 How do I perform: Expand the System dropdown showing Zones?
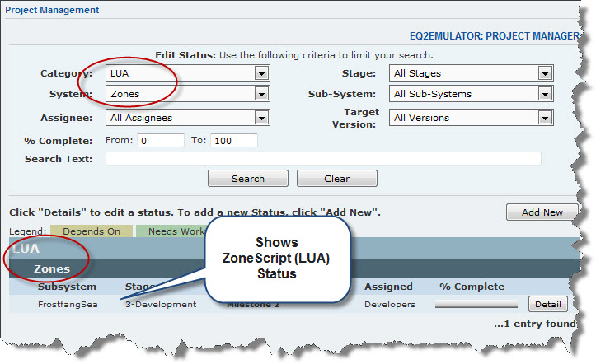[x=187, y=94]
